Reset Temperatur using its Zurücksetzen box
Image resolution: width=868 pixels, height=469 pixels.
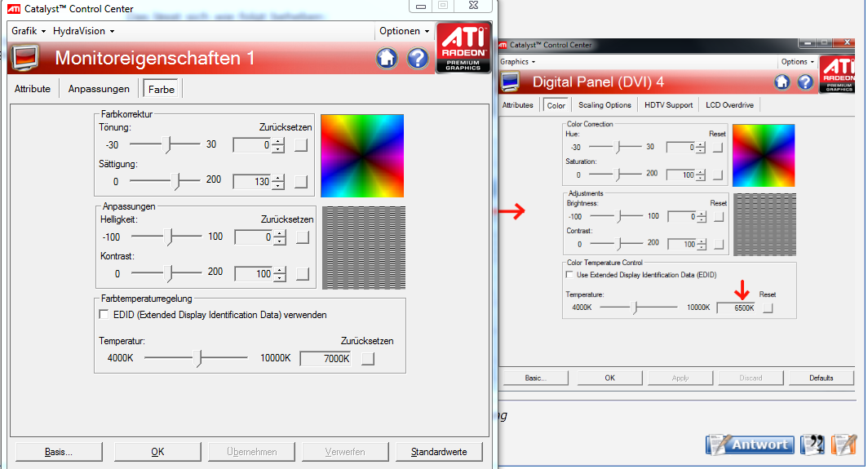(x=368, y=359)
